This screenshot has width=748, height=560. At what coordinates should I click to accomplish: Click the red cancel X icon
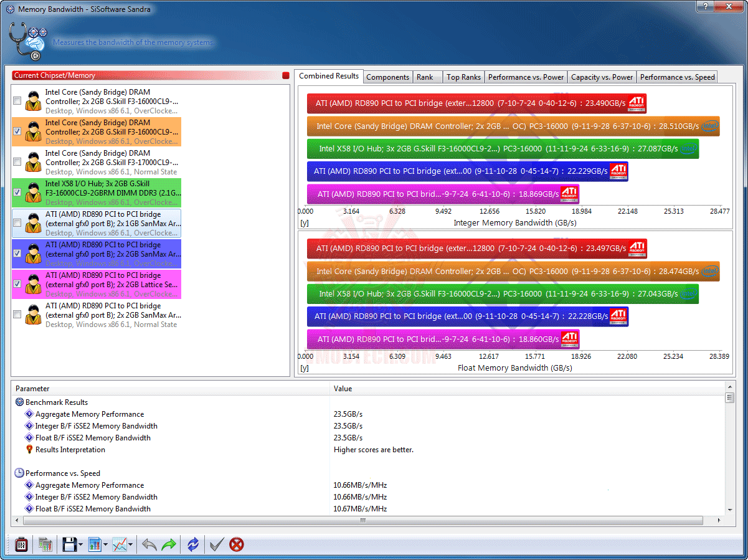237,545
